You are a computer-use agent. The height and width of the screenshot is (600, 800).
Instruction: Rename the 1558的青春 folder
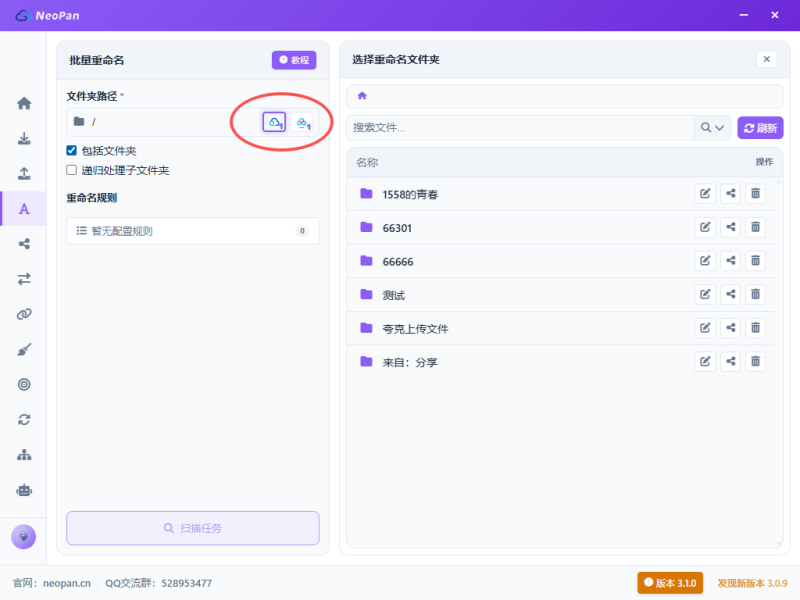[x=705, y=193]
